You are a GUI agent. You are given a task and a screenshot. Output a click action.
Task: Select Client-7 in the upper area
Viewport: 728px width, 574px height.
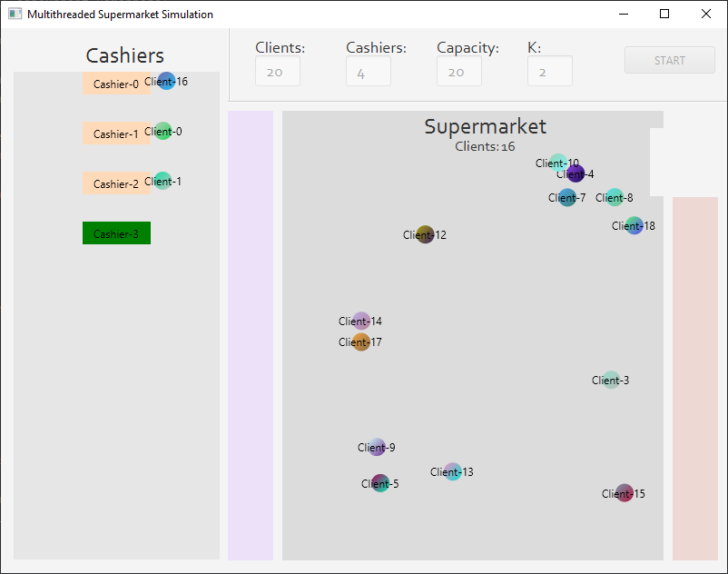pos(566,197)
